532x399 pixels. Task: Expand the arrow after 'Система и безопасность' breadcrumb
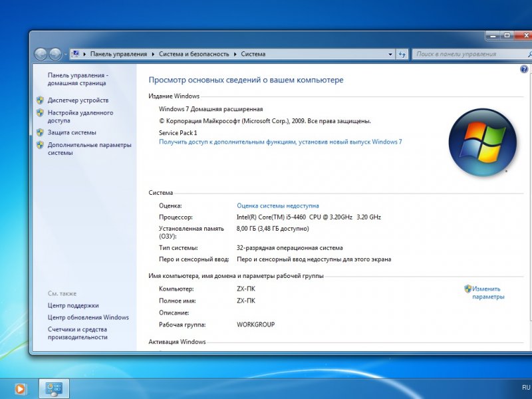point(235,54)
